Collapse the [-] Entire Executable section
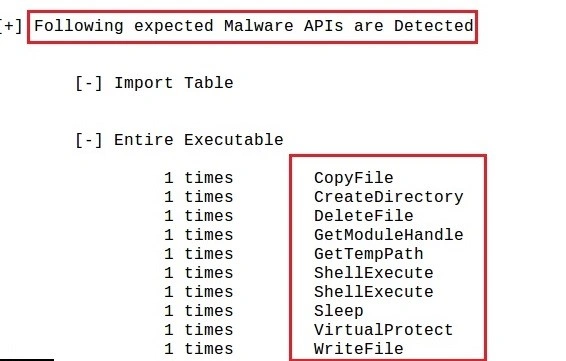Screen dimensions: 566x361 pyautogui.click(x=89, y=140)
